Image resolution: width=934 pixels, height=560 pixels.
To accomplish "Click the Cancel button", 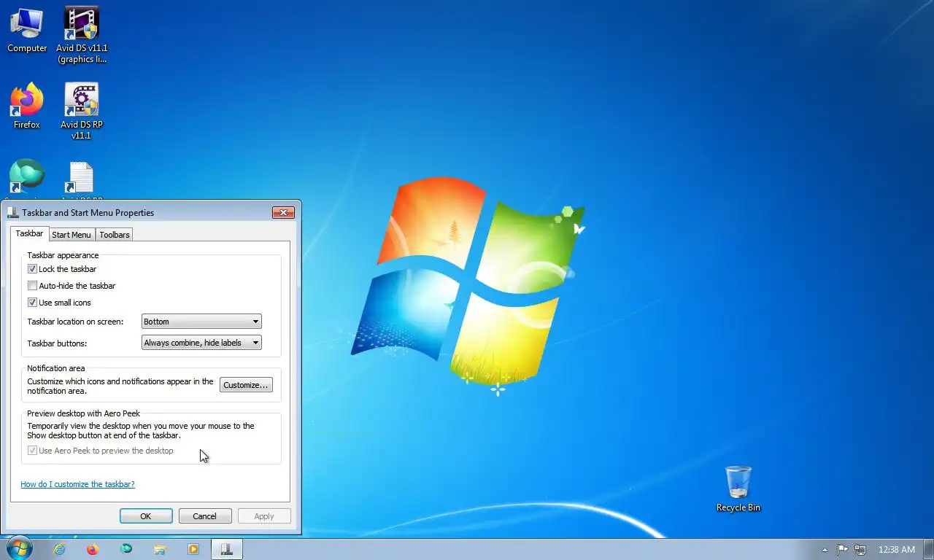I will pos(205,516).
